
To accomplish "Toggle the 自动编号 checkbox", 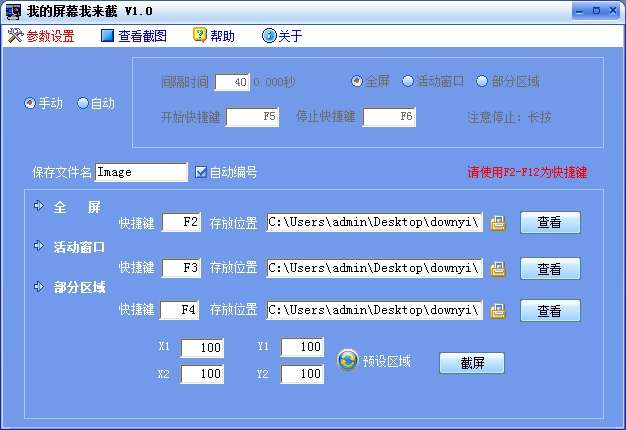I will pyautogui.click(x=201, y=172).
